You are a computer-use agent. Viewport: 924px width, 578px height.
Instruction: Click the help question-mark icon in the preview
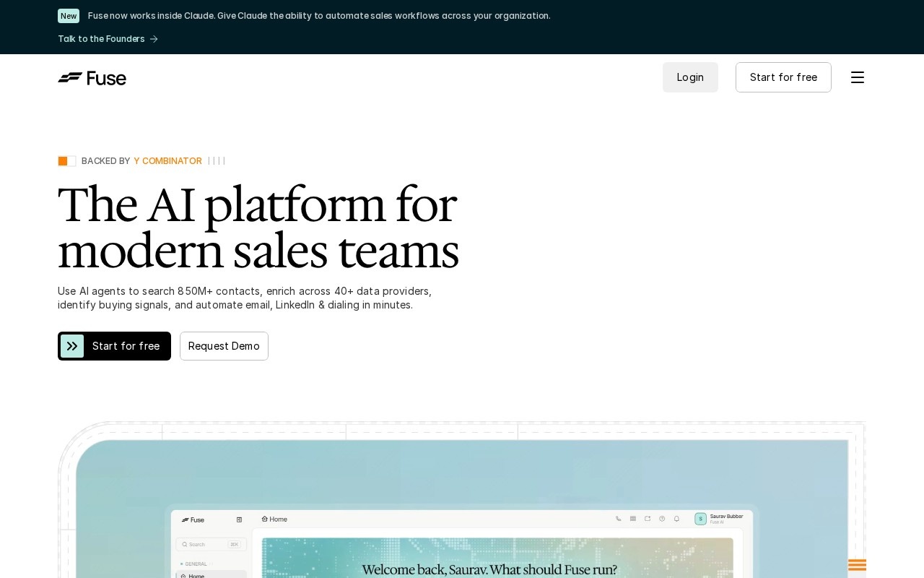point(662,519)
